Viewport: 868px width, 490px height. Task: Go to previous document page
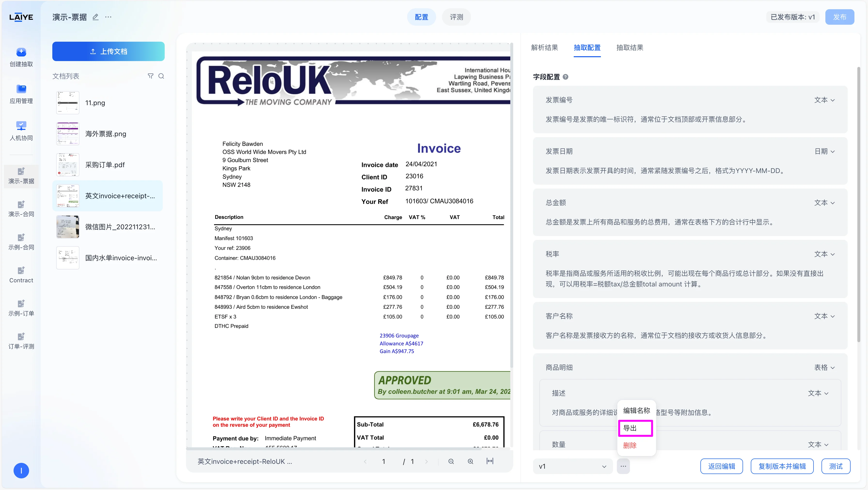tap(365, 461)
